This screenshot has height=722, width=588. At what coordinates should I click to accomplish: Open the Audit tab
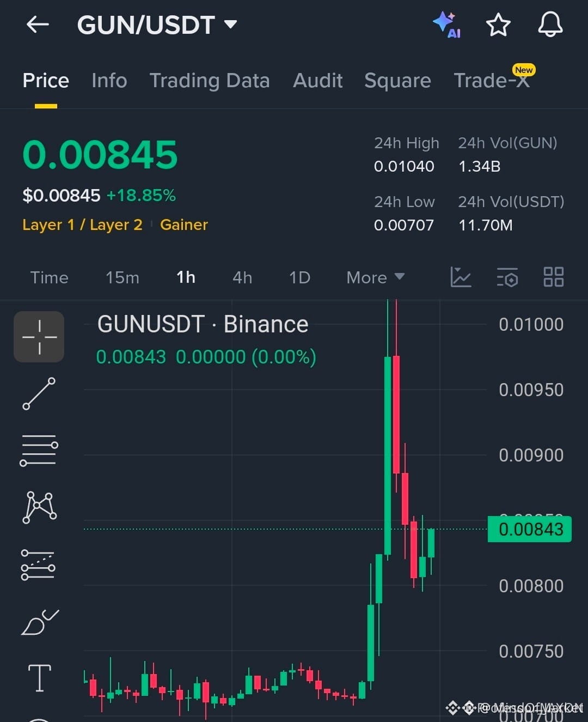(x=318, y=81)
